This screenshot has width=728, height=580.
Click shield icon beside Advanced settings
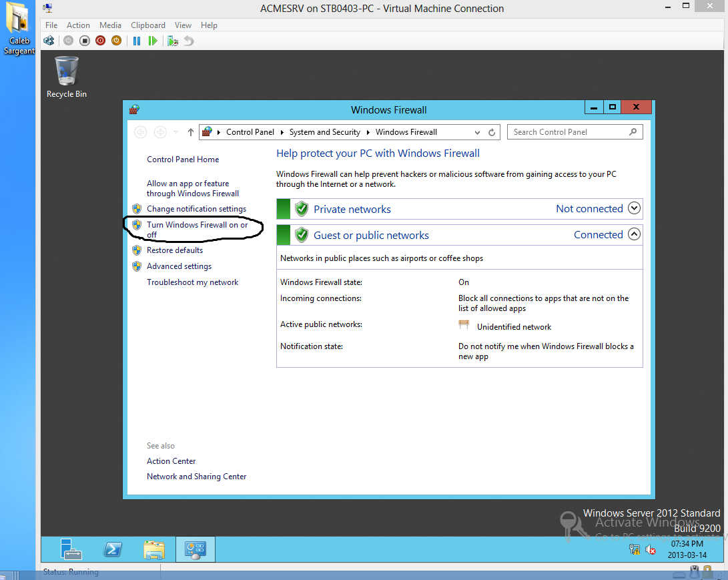(x=137, y=266)
